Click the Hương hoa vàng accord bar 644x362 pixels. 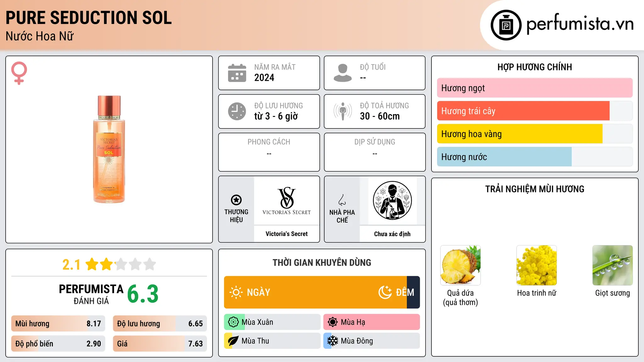pyautogui.click(x=535, y=134)
